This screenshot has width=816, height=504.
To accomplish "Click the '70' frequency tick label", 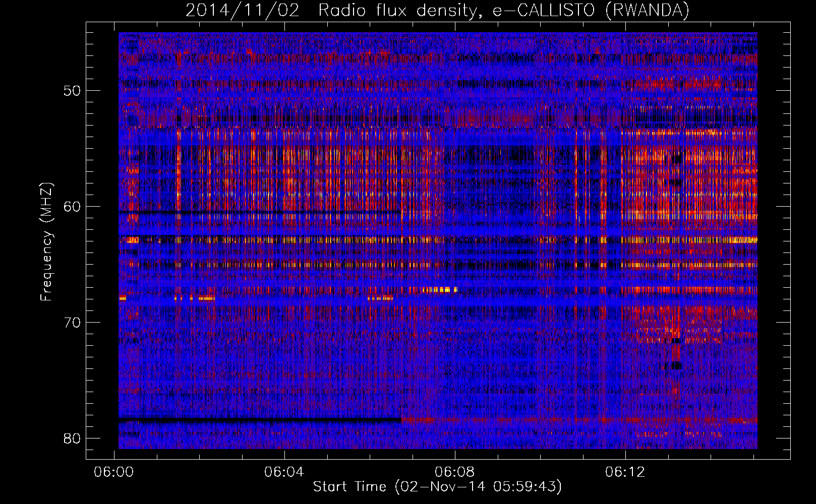I will tap(73, 323).
